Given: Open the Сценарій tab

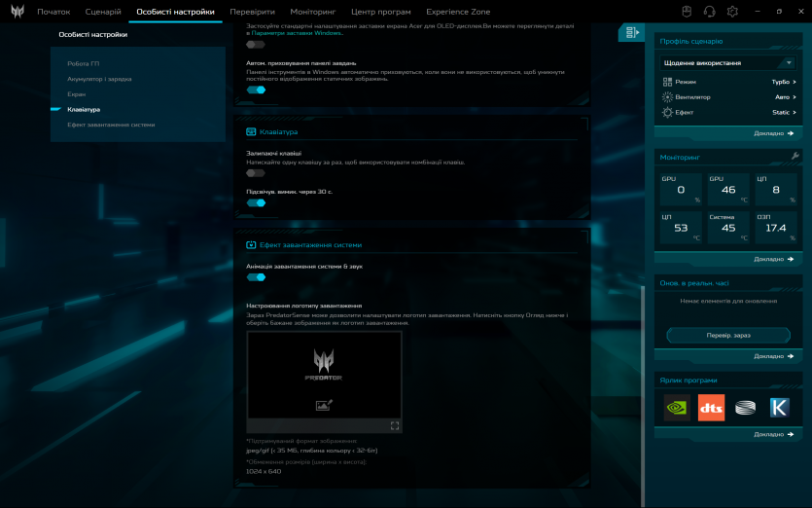Looking at the screenshot, I should [103, 12].
